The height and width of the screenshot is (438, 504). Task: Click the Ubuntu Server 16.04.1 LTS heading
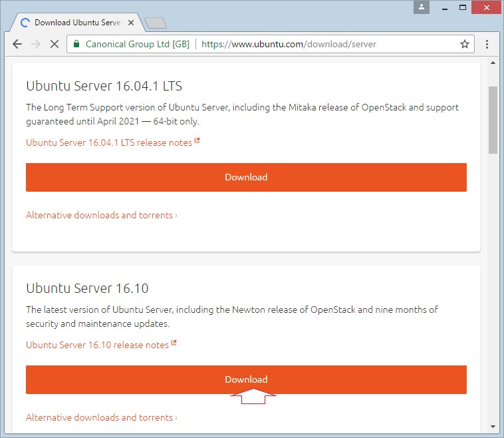(104, 87)
